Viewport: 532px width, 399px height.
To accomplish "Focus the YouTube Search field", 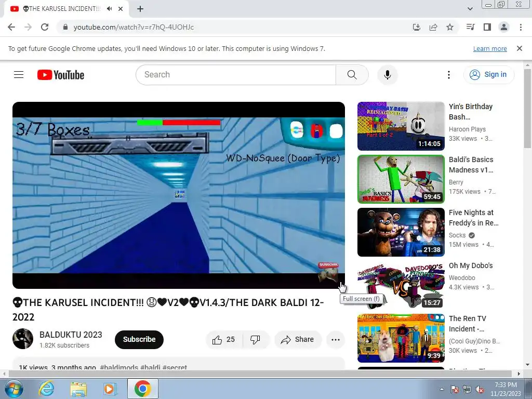I will coord(236,75).
